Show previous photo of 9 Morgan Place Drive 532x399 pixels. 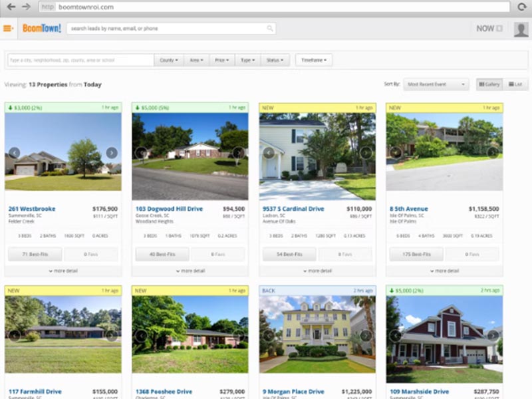(269, 336)
